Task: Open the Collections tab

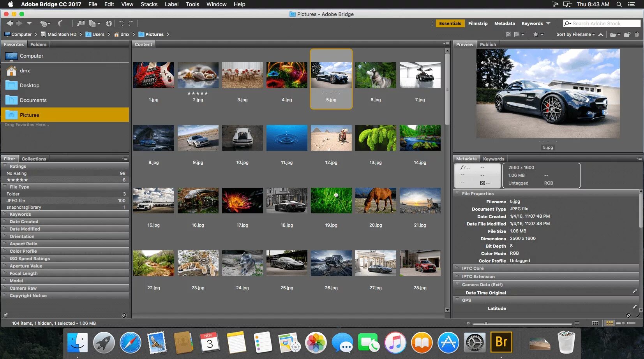Action: pyautogui.click(x=34, y=159)
